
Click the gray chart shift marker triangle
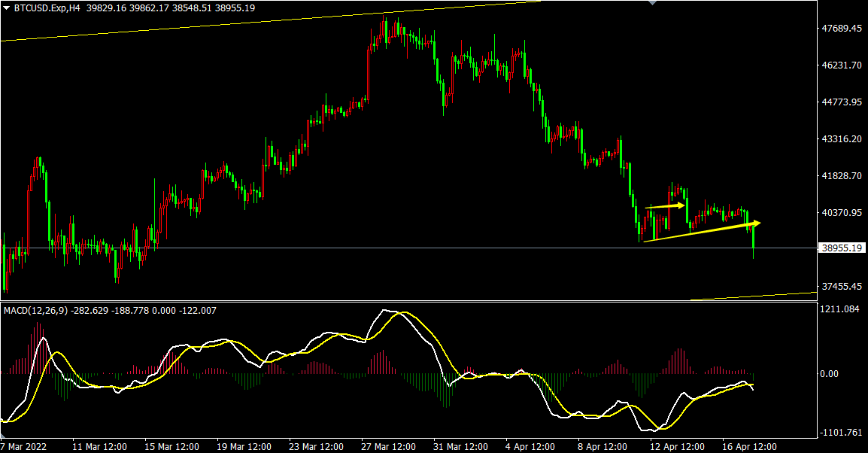click(x=651, y=3)
